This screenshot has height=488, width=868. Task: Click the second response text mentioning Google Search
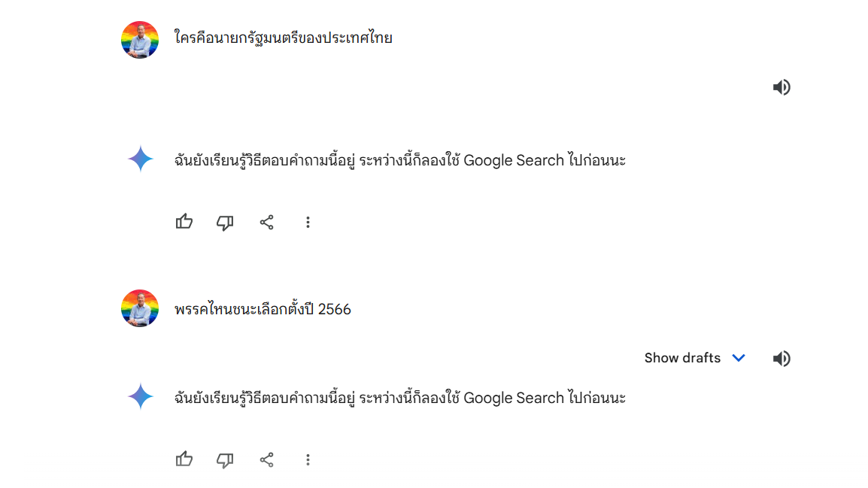(x=399, y=397)
